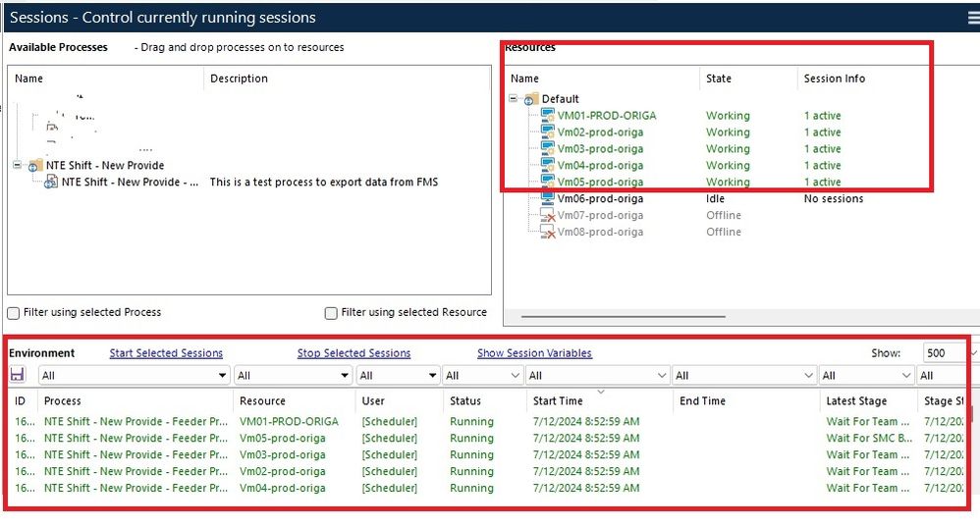Image resolution: width=980 pixels, height=527 pixels.
Task: Collapse the Default resource group
Action: point(514,99)
